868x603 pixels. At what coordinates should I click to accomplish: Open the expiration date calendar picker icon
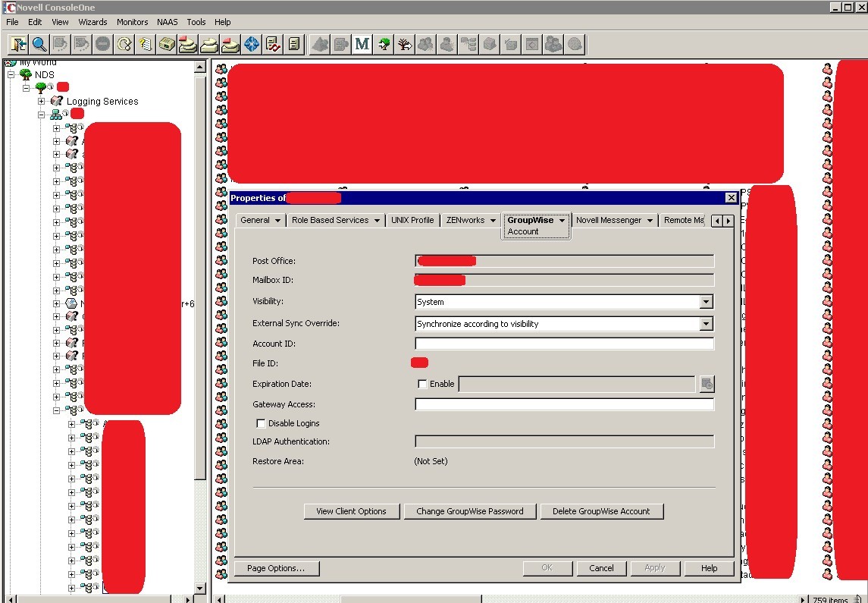coord(707,384)
